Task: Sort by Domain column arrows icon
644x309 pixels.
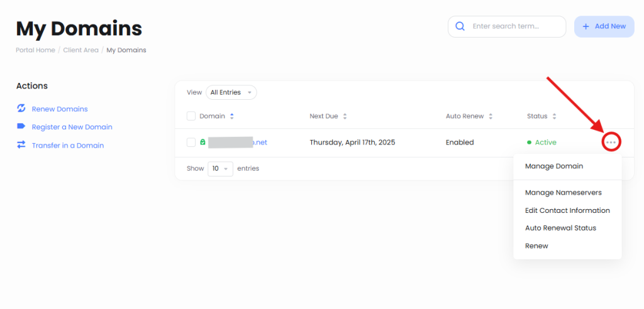Action: tap(232, 116)
